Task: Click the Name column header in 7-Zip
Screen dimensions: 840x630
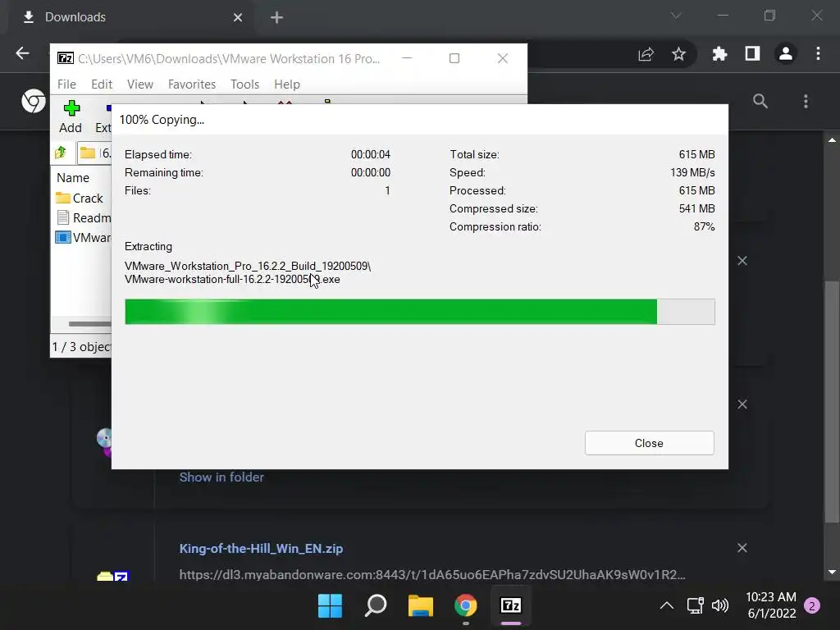Action: click(x=73, y=177)
